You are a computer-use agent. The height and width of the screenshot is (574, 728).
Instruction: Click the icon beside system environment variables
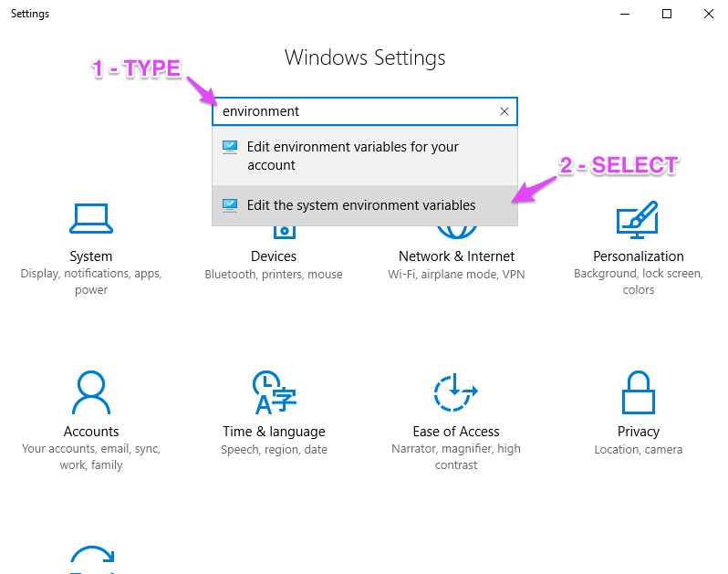[230, 205]
